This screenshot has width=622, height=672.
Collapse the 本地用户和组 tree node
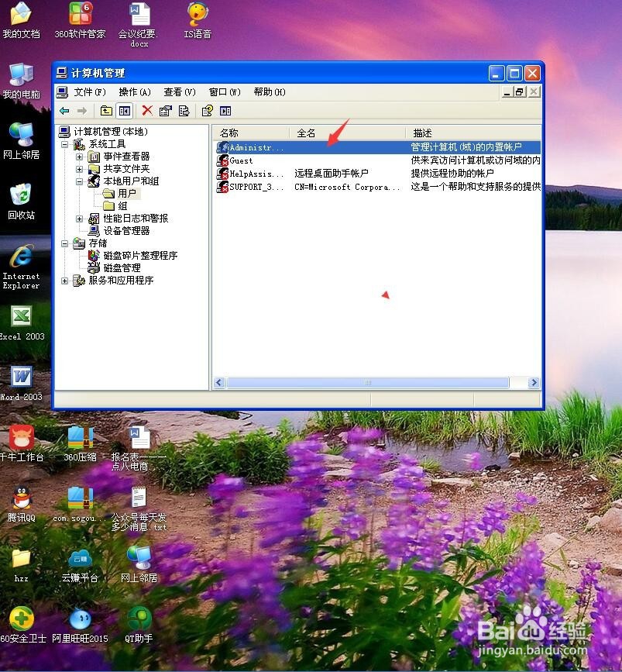pos(79,181)
